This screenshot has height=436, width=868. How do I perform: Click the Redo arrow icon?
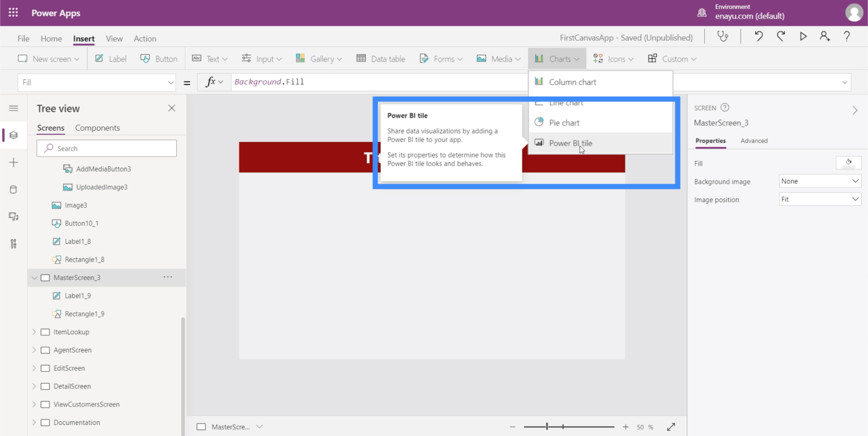(x=781, y=36)
